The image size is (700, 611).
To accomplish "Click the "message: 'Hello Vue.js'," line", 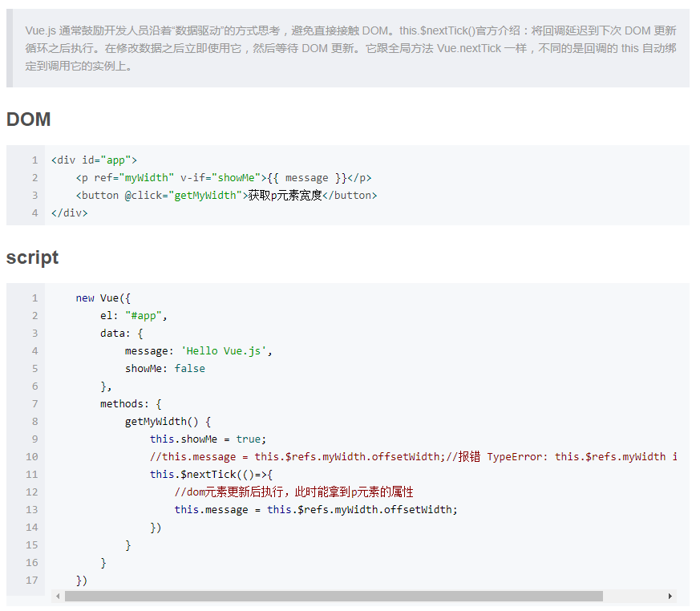I will [199, 350].
